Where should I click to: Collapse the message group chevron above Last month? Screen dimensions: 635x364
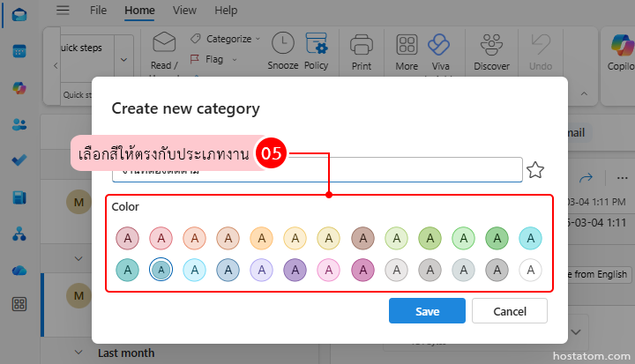coord(78,258)
